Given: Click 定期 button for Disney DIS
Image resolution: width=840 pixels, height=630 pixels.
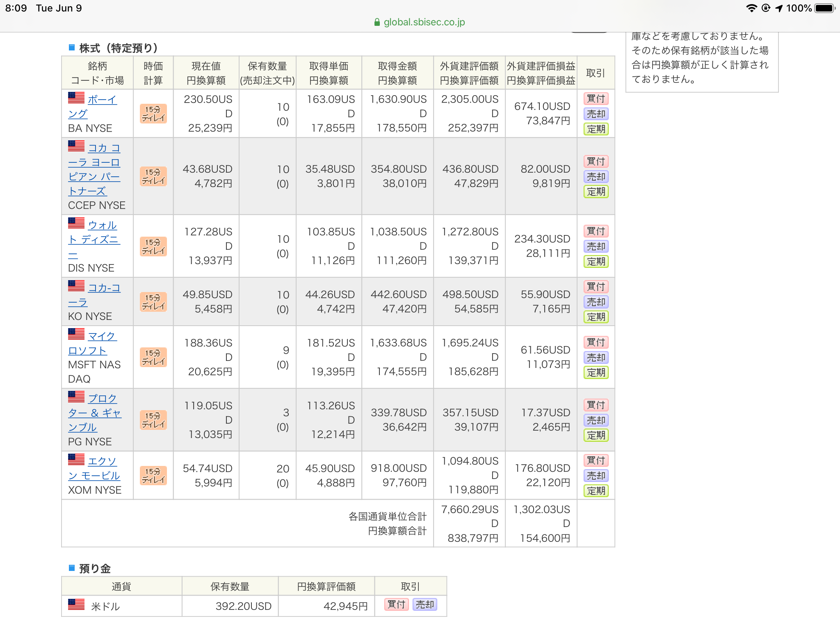Looking at the screenshot, I should 596,262.
